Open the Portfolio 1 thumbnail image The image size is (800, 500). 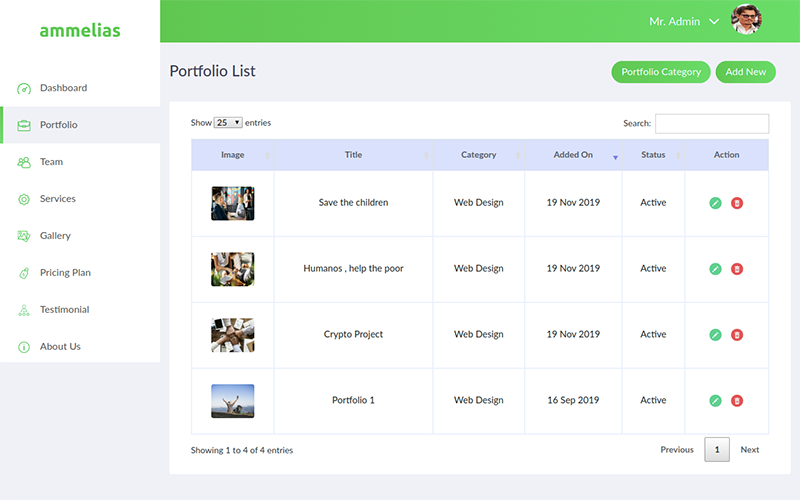(x=233, y=401)
